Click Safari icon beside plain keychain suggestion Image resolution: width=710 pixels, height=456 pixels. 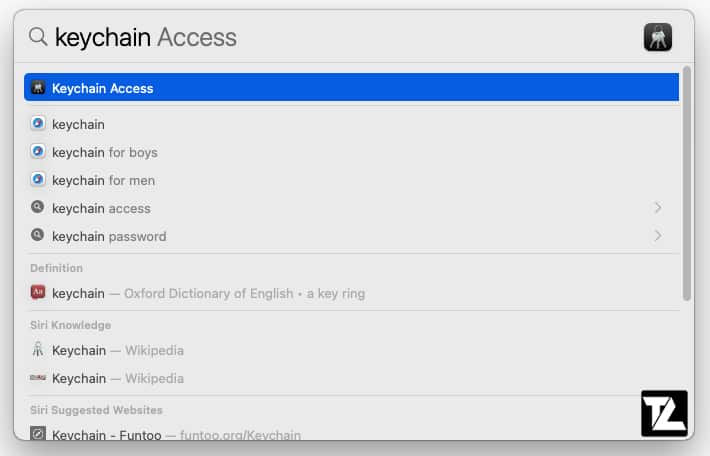38,123
